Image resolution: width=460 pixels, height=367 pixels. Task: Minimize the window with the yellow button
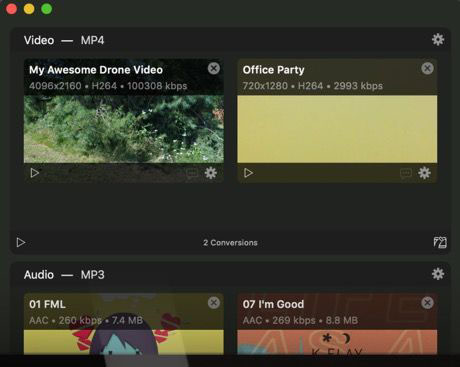[29, 9]
